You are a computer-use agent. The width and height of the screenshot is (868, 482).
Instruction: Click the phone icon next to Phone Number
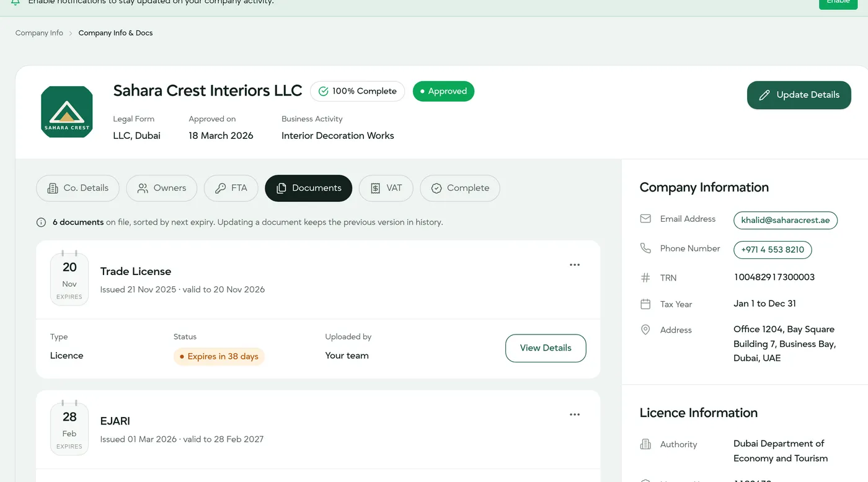click(x=645, y=248)
